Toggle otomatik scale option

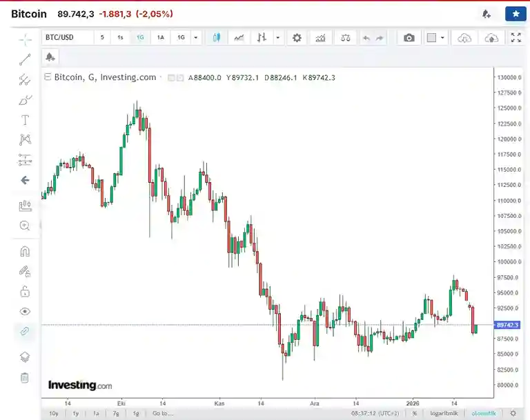(484, 413)
